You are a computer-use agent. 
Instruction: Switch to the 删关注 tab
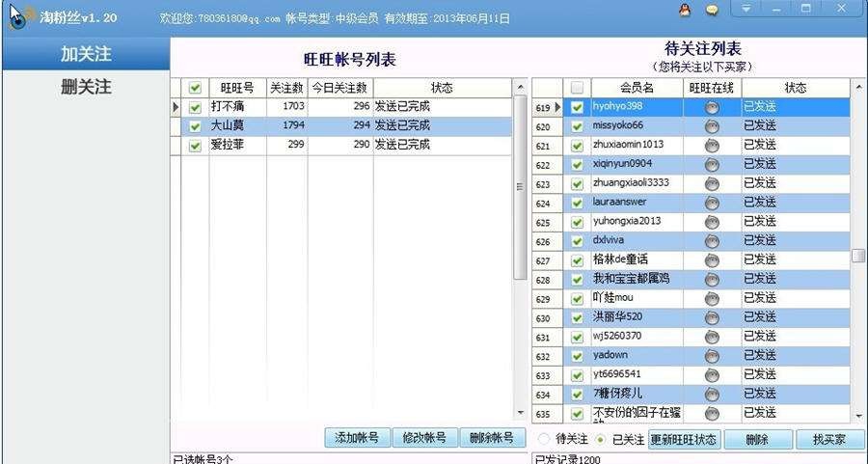point(86,87)
